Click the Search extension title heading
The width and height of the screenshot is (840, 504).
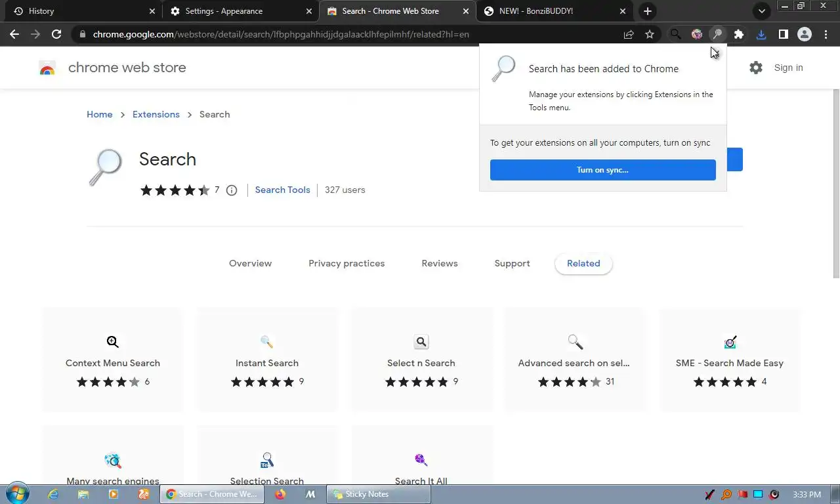[167, 159]
